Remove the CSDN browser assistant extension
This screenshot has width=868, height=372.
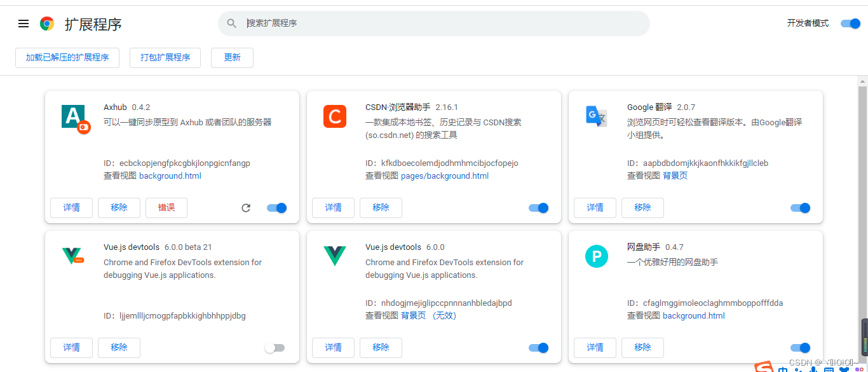pos(381,208)
